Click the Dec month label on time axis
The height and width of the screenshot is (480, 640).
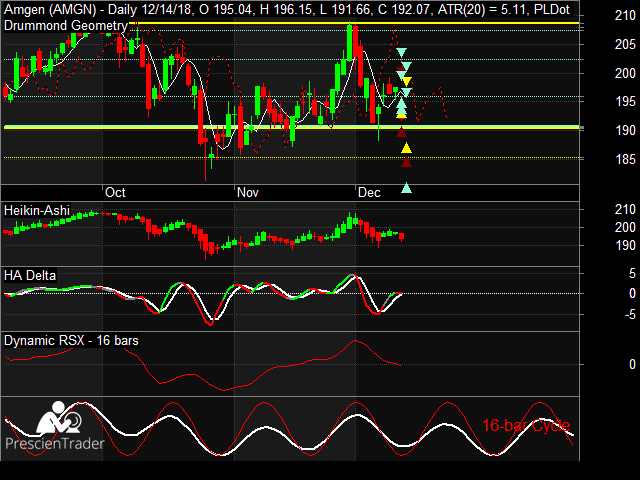[369, 193]
